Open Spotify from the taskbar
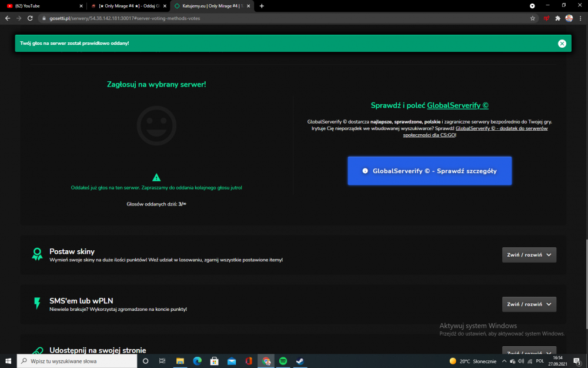 click(x=283, y=361)
